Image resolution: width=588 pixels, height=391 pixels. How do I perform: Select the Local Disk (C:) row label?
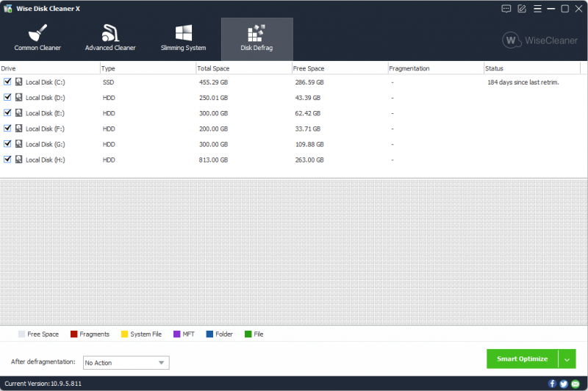(45, 82)
